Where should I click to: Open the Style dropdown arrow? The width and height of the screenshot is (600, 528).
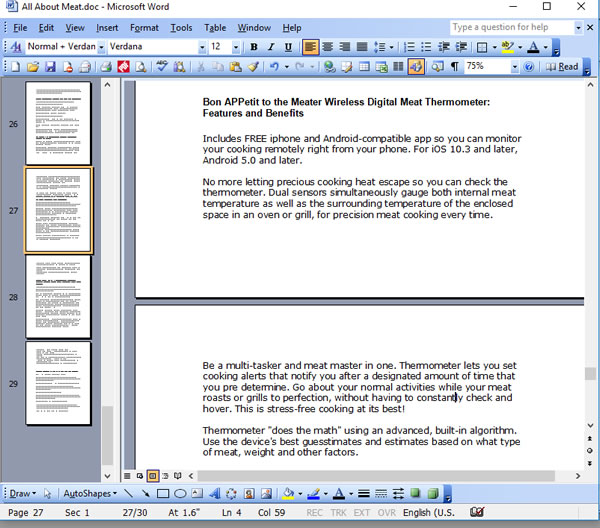pyautogui.click(x=101, y=47)
